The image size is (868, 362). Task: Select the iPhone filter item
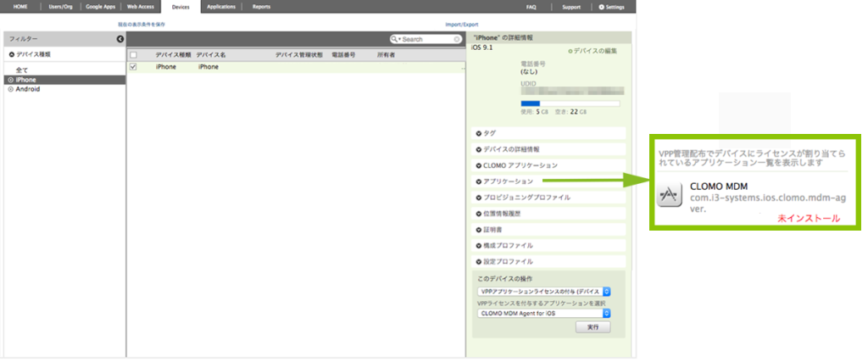click(64, 80)
